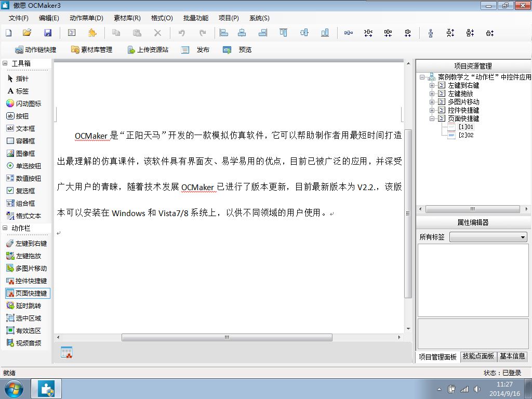This screenshot has width=532, height=399.
Task: Select the 图像框 image tool
Action: (x=21, y=153)
